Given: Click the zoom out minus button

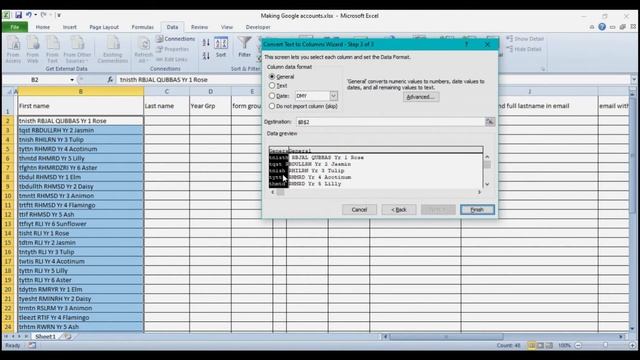Looking at the screenshot, I should pyautogui.click(x=578, y=345).
